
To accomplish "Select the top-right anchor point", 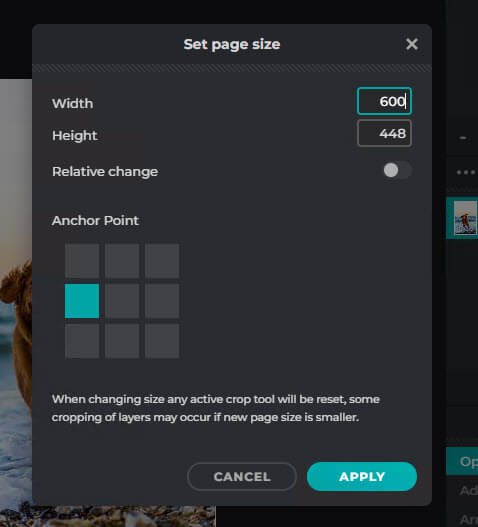I will 162,261.
